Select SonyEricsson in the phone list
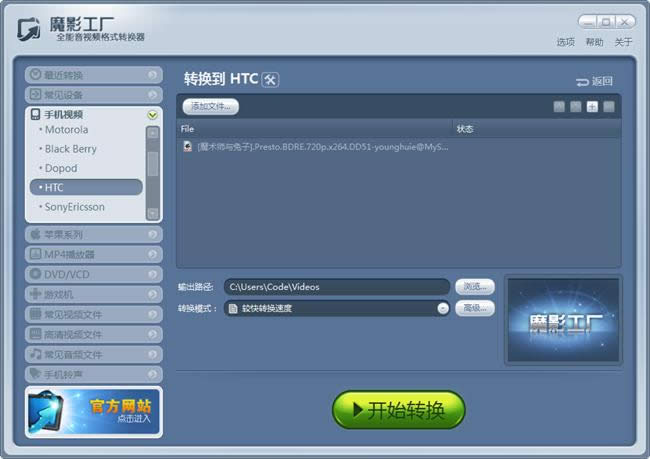Image resolution: width=650 pixels, height=459 pixels. tap(74, 207)
